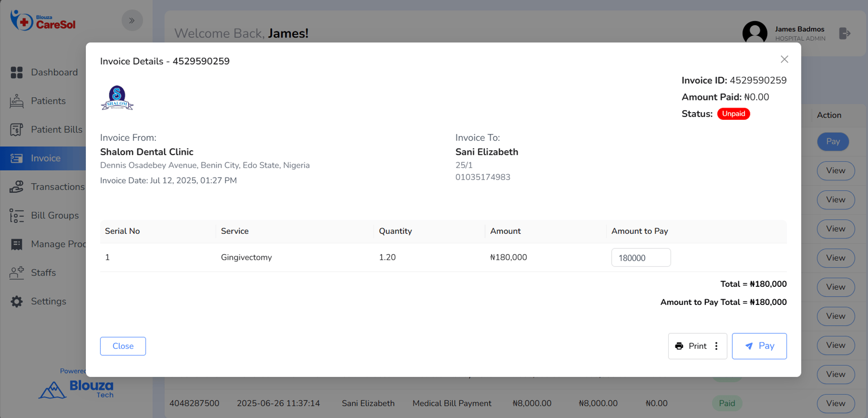
Task: Open the Manage Products sidebar item
Action: click(58, 244)
